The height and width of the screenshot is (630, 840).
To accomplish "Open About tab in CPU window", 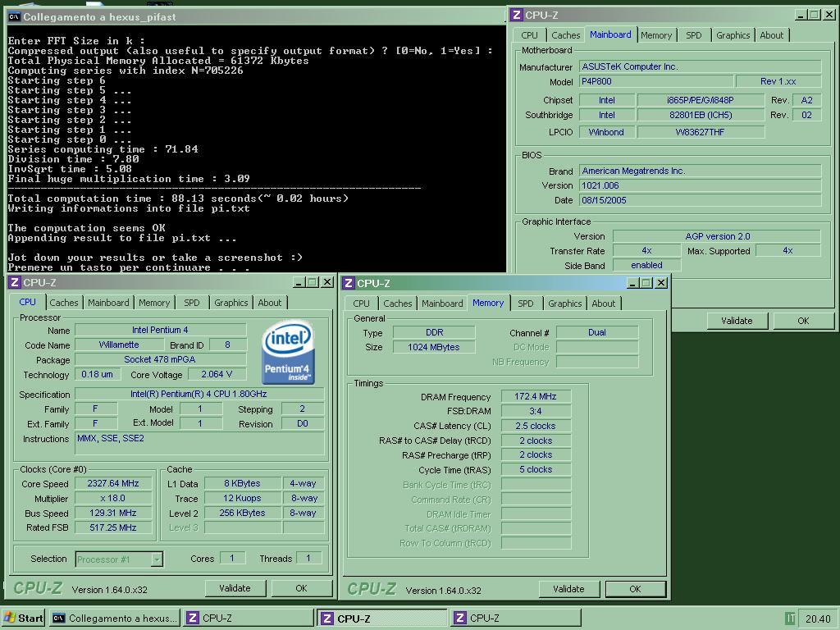I will 269,303.
